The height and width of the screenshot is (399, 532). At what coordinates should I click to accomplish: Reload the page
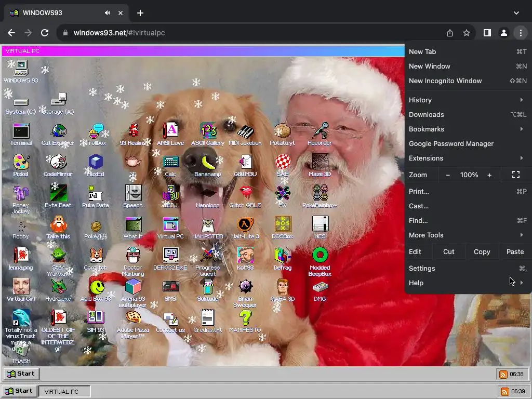click(45, 33)
